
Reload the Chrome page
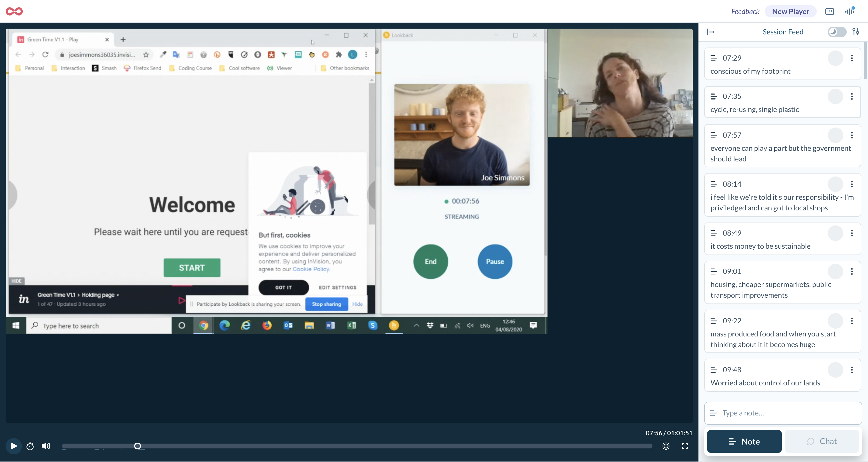pos(45,55)
